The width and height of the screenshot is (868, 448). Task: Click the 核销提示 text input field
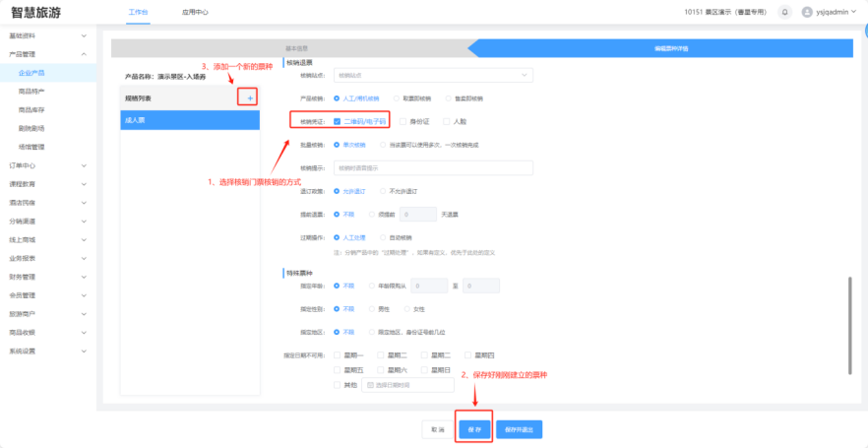tap(433, 167)
